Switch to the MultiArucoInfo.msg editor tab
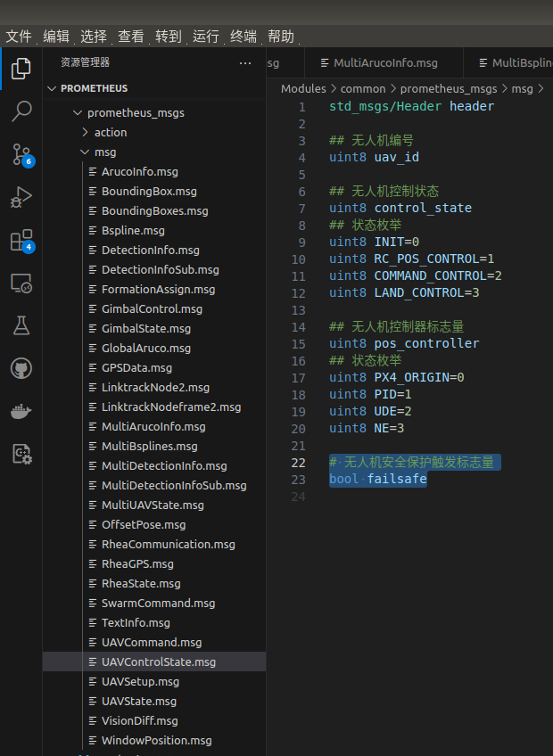The height and width of the screenshot is (756, 553). click(x=384, y=63)
